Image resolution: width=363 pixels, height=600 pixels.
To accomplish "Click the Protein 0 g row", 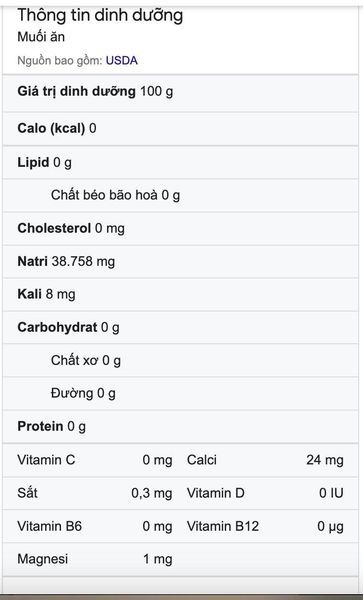I will (x=180, y=426).
